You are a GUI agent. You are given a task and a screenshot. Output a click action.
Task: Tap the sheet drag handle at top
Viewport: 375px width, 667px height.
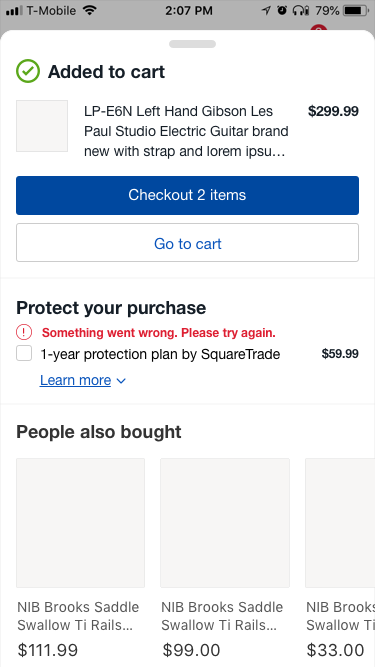pyautogui.click(x=192, y=44)
